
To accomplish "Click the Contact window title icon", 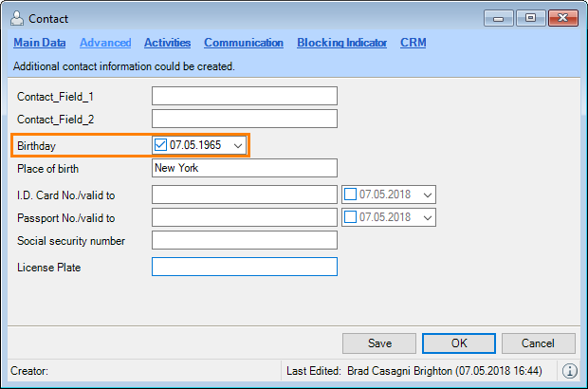I will (17, 18).
